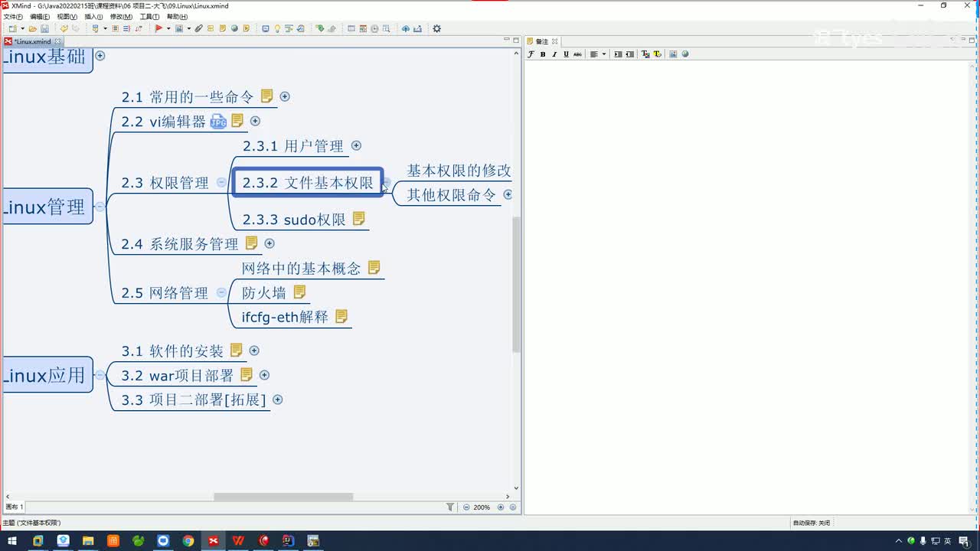Expand the 2.4 系统服务管理 topic

[269, 243]
